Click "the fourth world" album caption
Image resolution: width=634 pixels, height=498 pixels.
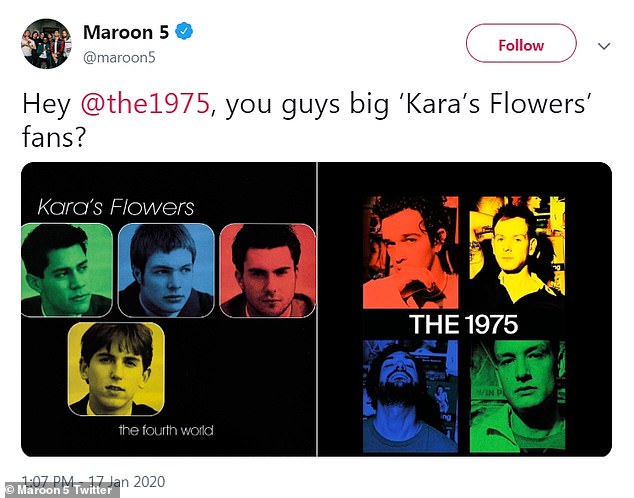tap(166, 431)
